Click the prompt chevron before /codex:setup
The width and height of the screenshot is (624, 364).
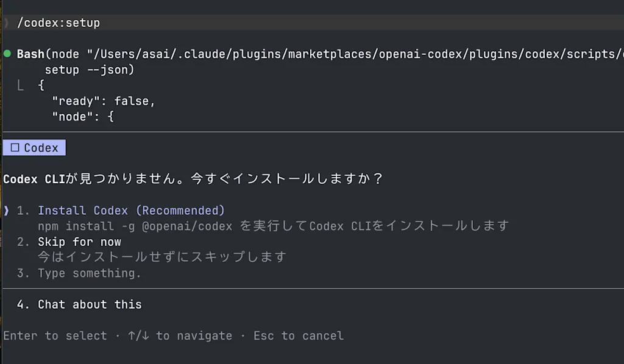tap(6, 23)
